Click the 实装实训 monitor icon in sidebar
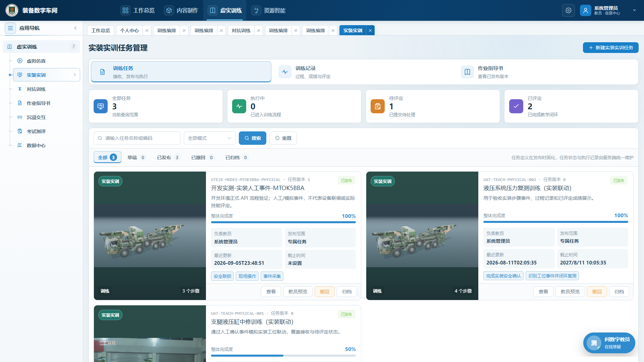Viewport: 644px width, 362px height. pyautogui.click(x=20, y=75)
